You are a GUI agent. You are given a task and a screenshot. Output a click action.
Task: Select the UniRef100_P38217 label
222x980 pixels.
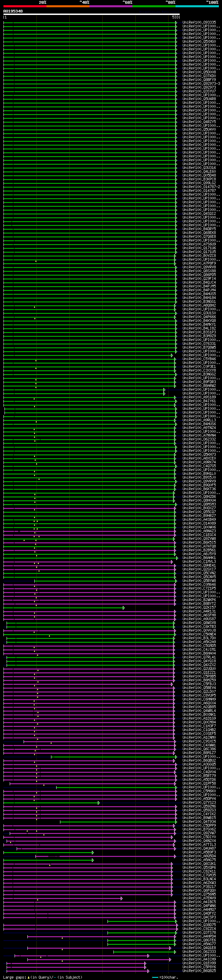coord(199,886)
